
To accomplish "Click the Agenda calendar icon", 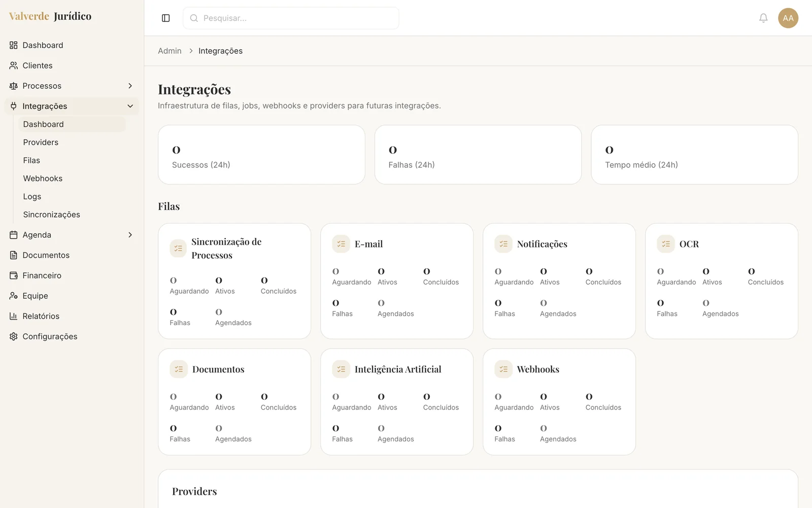I will coord(14,235).
